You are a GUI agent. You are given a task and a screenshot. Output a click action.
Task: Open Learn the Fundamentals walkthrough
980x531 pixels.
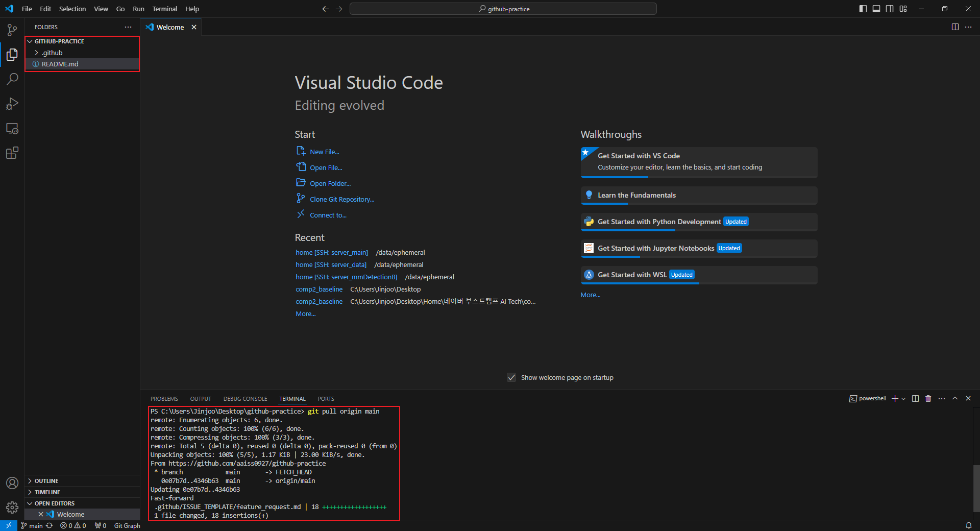click(x=699, y=196)
